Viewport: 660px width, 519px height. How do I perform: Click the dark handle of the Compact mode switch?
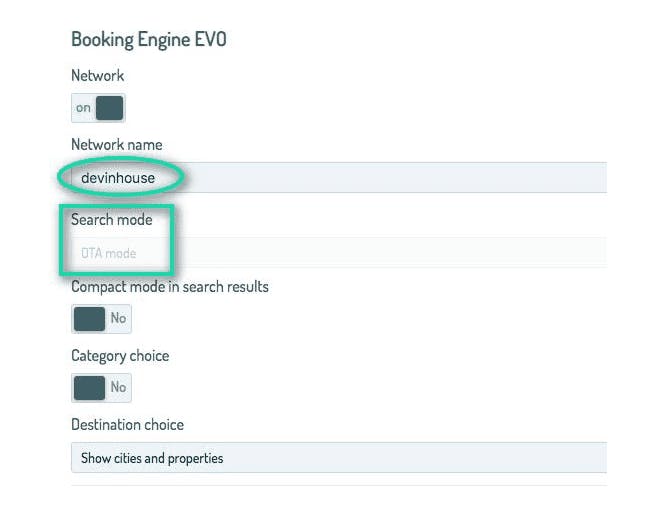pyautogui.click(x=89, y=319)
